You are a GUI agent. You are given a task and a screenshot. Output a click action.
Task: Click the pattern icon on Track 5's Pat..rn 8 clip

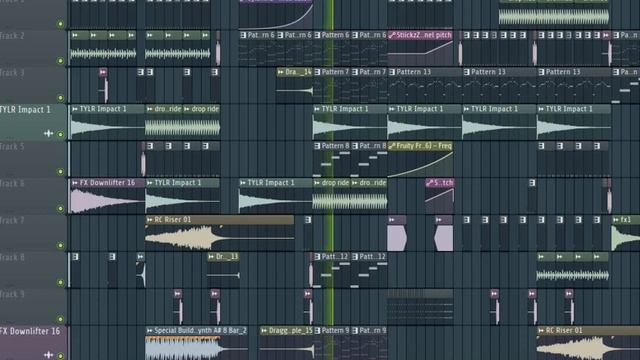pos(355,146)
